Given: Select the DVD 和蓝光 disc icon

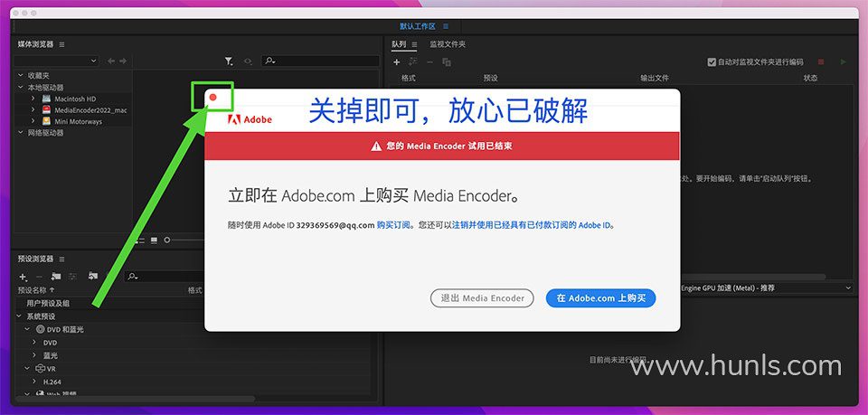Looking at the screenshot, I should pos(40,329).
